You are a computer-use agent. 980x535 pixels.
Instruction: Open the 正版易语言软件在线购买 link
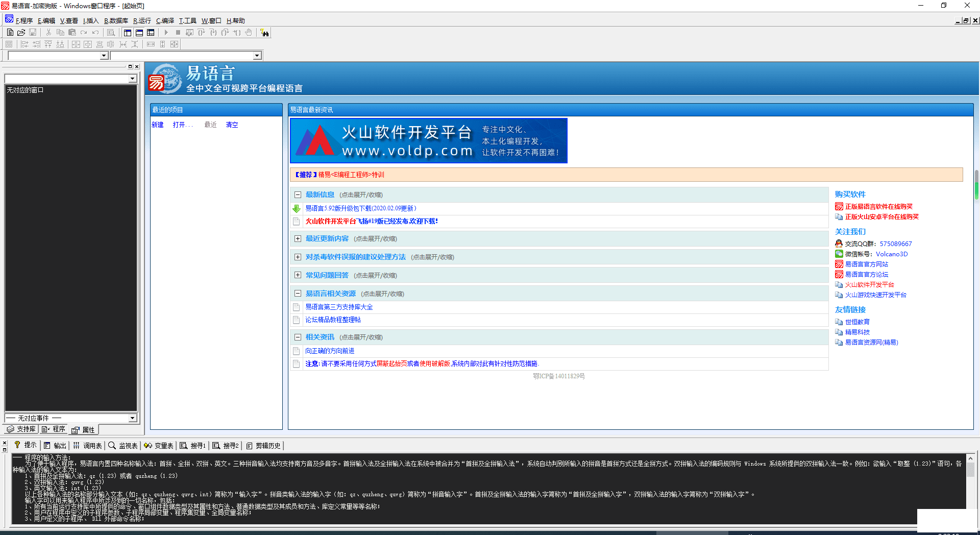click(x=879, y=207)
